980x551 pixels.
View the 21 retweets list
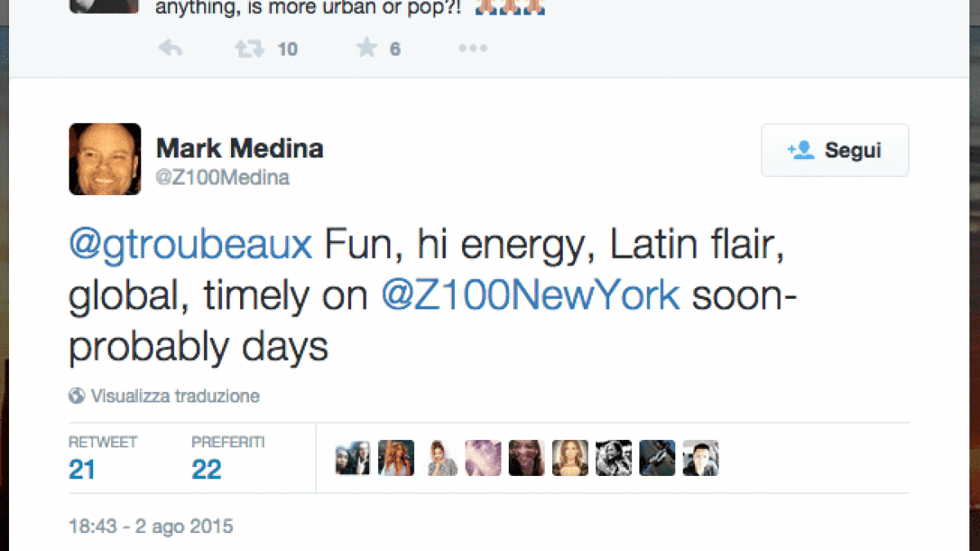point(82,470)
